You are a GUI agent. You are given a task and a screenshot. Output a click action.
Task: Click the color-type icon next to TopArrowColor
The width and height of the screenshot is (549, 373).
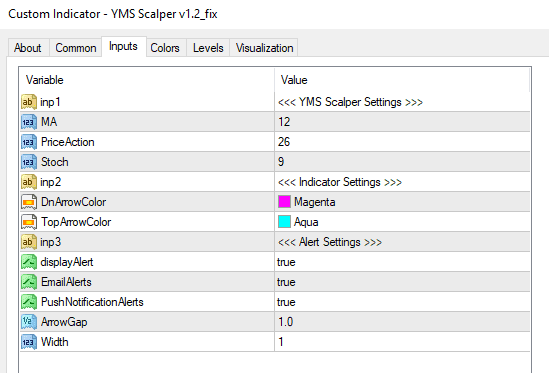29,222
